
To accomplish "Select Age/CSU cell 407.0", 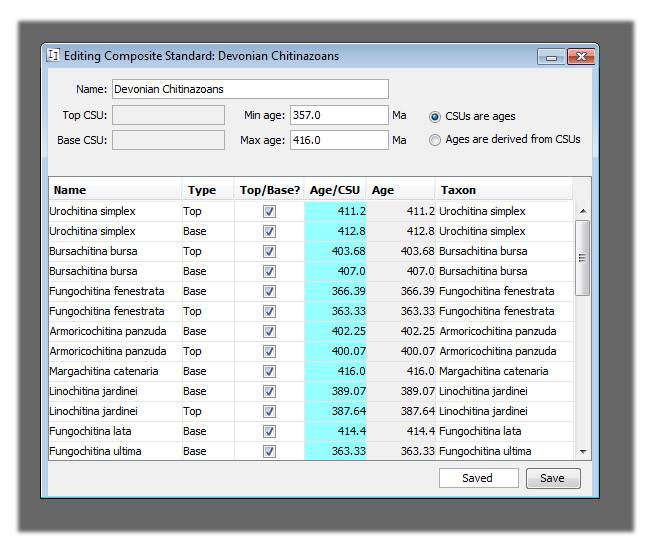I will [335, 271].
